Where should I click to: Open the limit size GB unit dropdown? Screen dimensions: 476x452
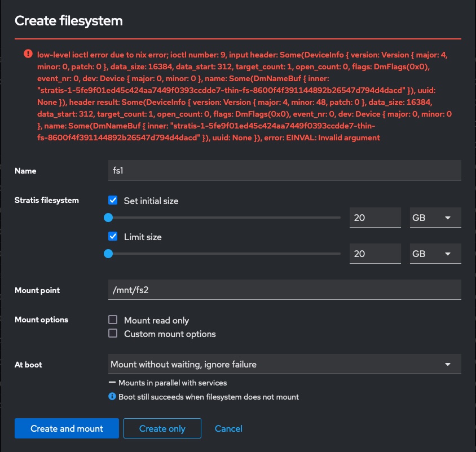[435, 254]
